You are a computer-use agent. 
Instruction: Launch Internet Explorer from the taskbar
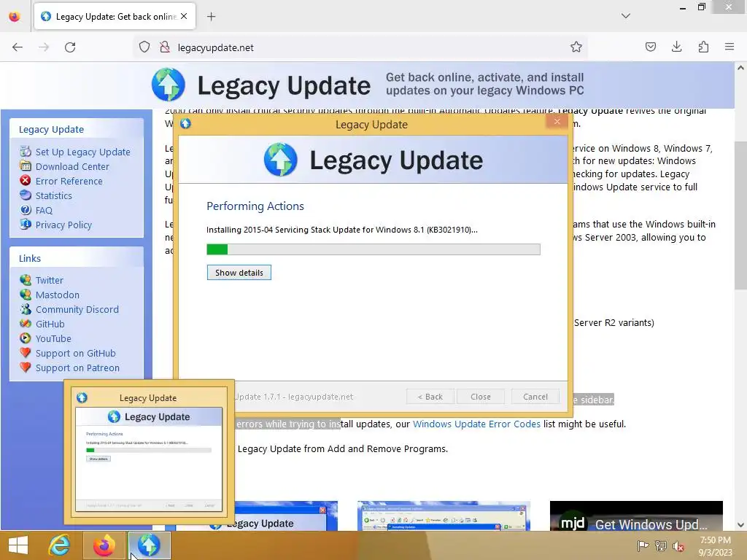59,545
